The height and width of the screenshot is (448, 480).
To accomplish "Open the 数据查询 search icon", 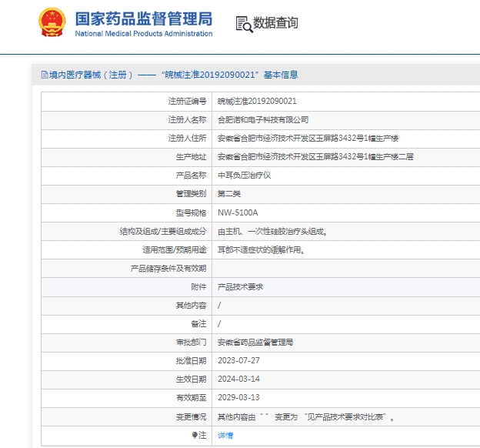I will 245,24.
